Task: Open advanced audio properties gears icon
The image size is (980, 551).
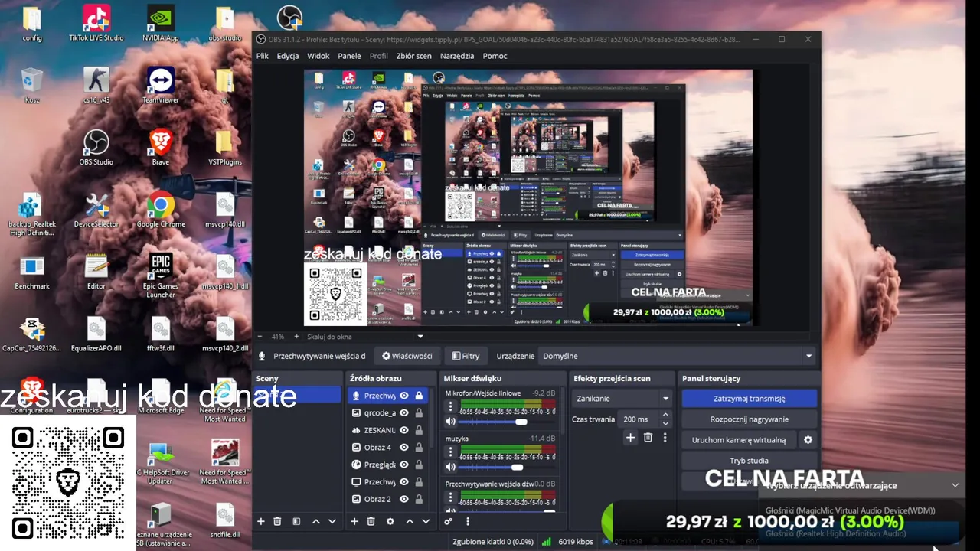Action: click(x=449, y=521)
